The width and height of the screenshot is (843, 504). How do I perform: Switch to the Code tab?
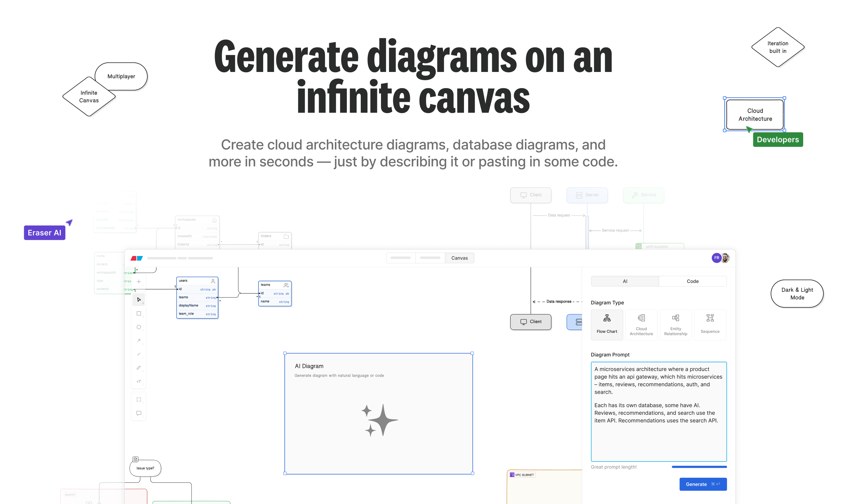692,281
